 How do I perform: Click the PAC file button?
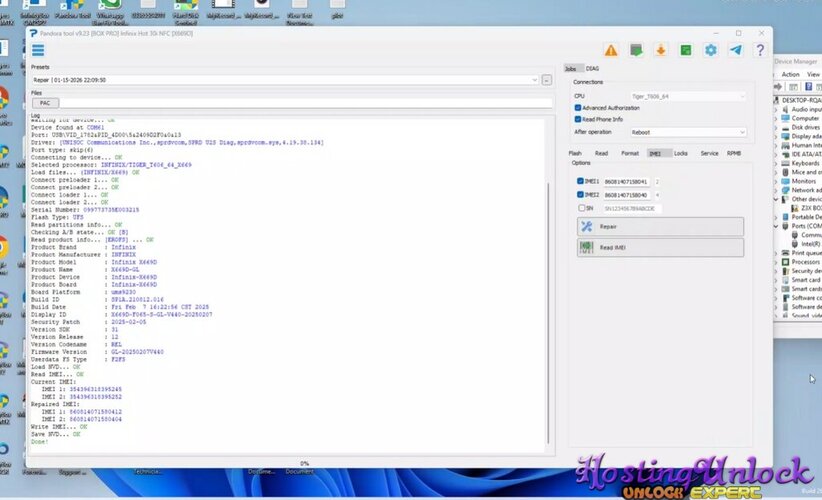tap(45, 103)
